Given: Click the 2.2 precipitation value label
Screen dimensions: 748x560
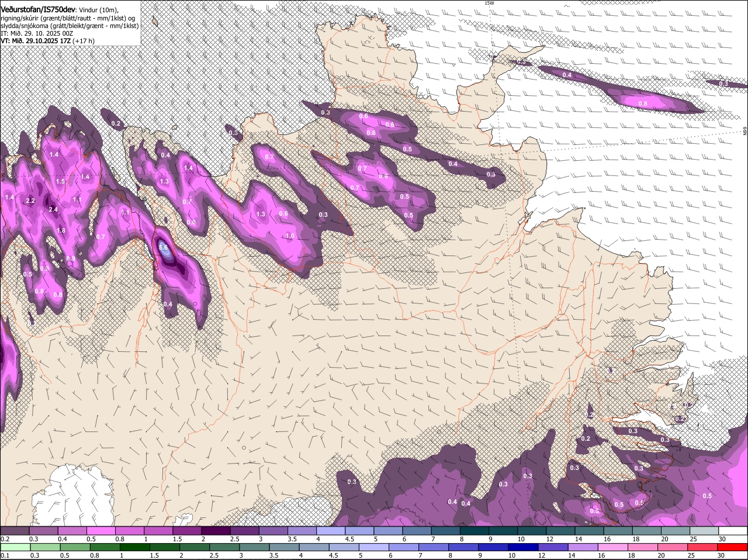Looking at the screenshot, I should (31, 201).
